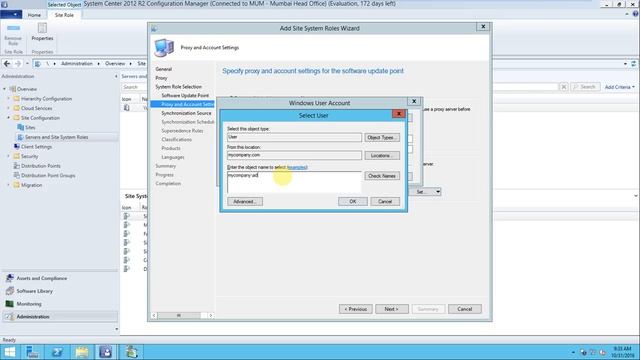Click the Object Types button
Screen dimensions: 640x360
(x=382, y=138)
